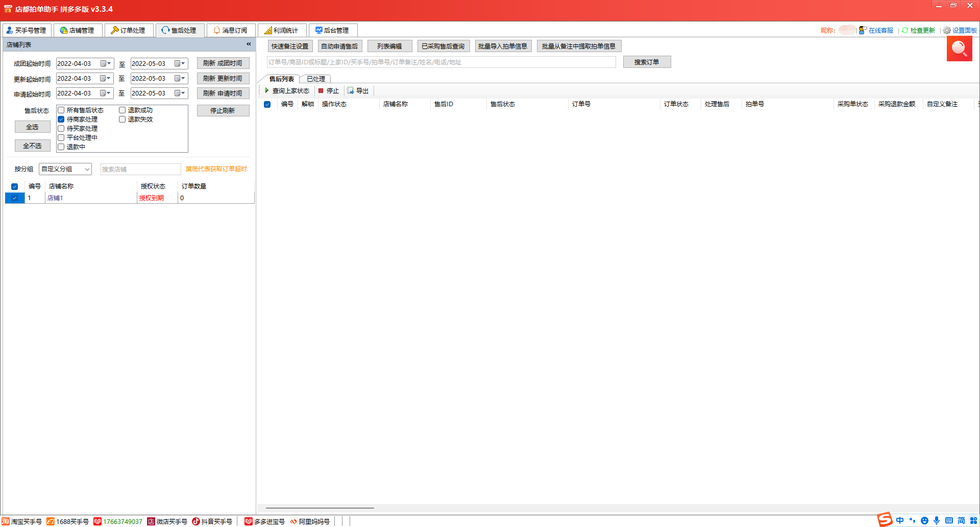Viewport: 980px width, 527px height.
Task: Open 成团起始时间 end date calendar dropdown
Action: [180, 63]
